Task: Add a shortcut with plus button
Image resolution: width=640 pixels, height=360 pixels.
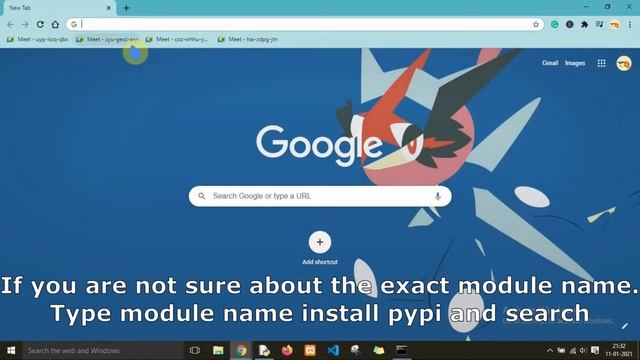Action: point(320,242)
